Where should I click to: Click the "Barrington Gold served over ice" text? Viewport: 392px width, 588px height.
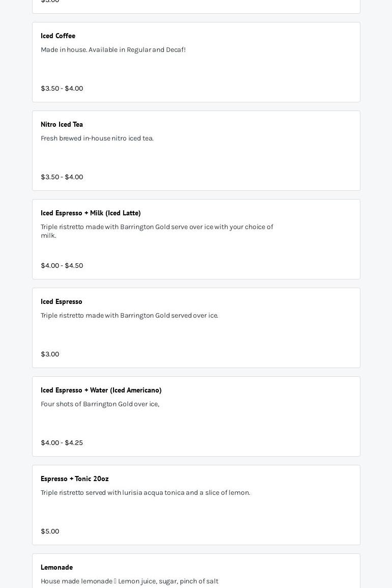[x=129, y=315]
